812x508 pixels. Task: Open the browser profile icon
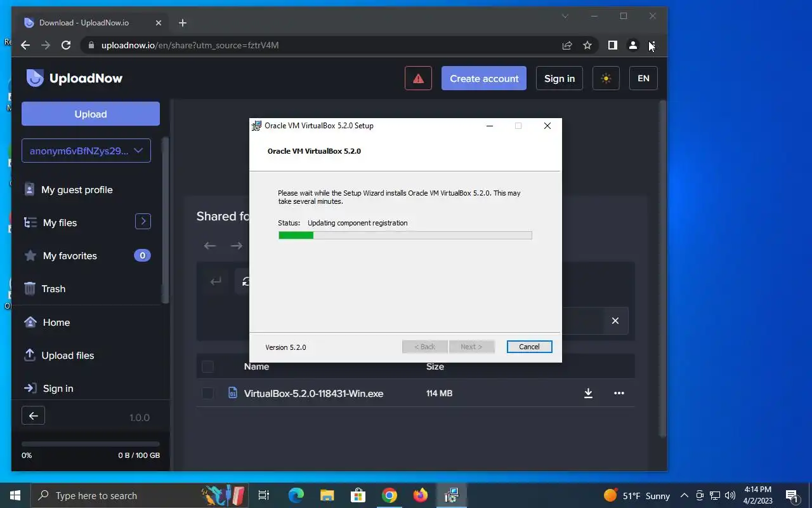click(x=633, y=45)
